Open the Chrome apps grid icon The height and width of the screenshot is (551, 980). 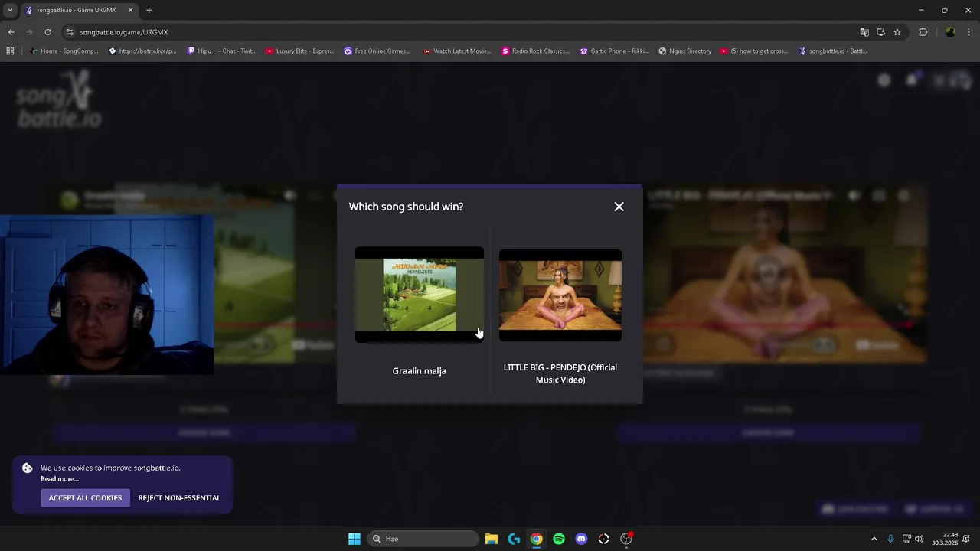click(10, 51)
